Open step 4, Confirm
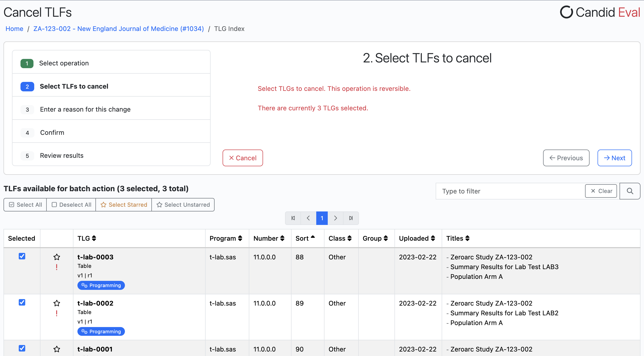The image size is (644, 356). tap(52, 132)
